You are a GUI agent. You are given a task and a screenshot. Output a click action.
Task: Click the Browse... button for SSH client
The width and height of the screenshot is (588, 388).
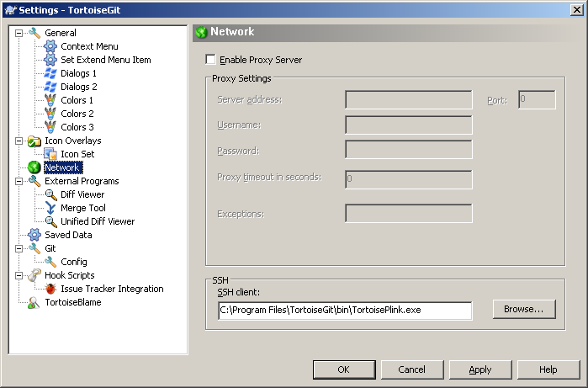(x=524, y=309)
